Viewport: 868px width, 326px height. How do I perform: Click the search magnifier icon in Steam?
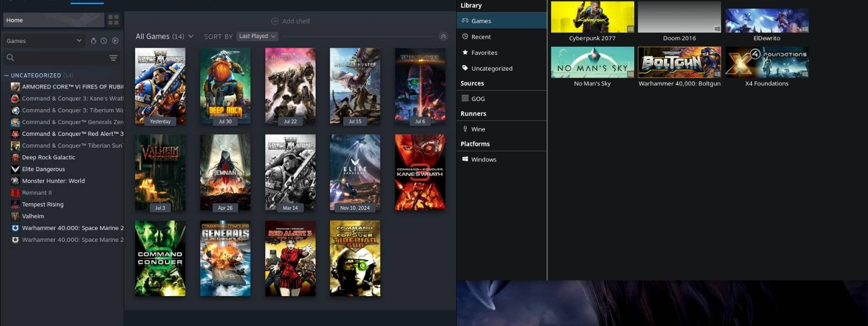(10, 58)
